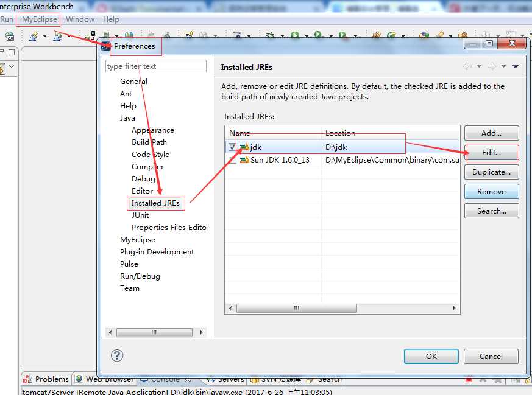Open the Help menu in menu bar
Image resolution: width=532 pixels, height=395 pixels.
(x=111, y=19)
